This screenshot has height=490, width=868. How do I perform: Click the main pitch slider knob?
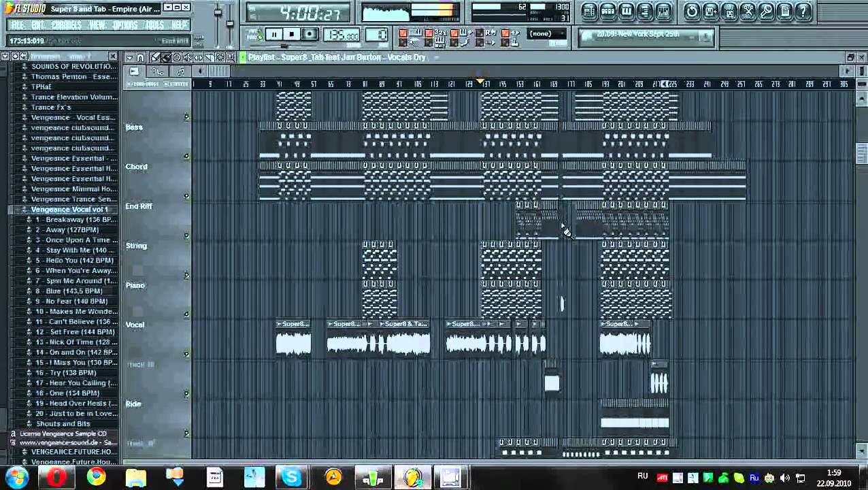pyautogui.click(x=230, y=23)
